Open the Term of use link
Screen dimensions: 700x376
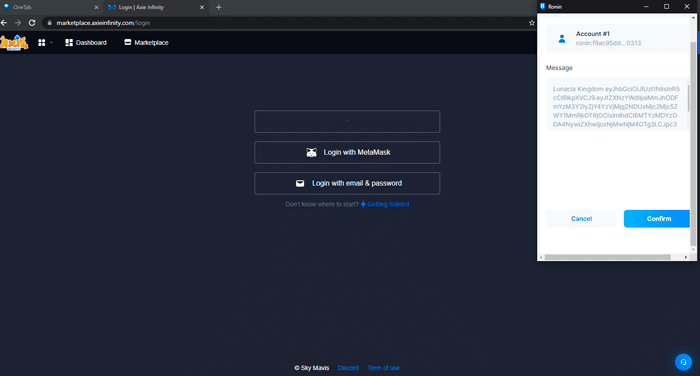click(384, 368)
